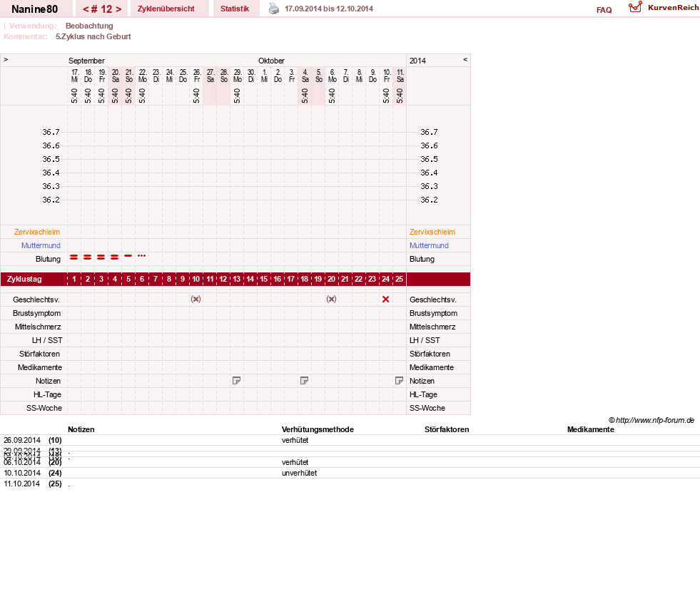Screen dimensions: 700x614
Task: Select cycle day 9 in Zyklustag row
Action: 183,279
